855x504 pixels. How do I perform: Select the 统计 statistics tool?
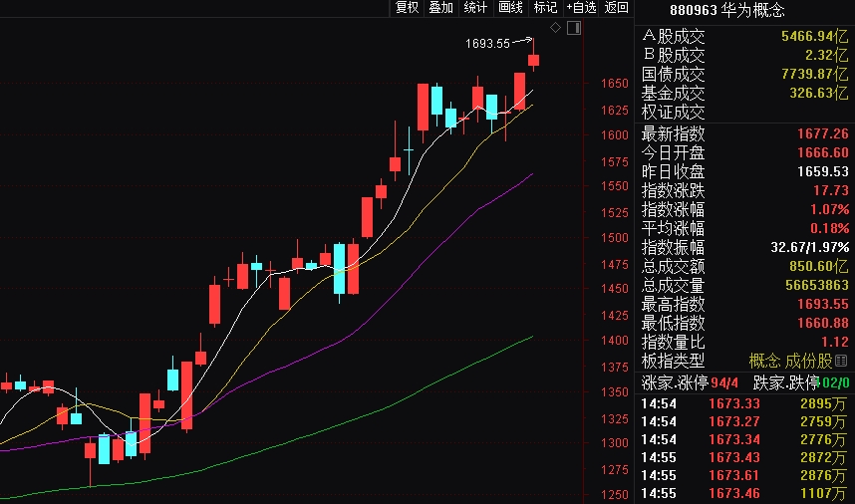(x=475, y=8)
